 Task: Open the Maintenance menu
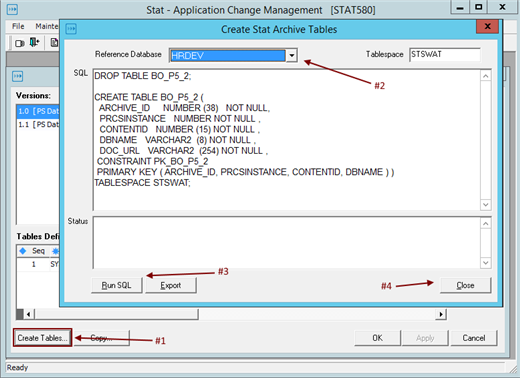tap(47, 26)
